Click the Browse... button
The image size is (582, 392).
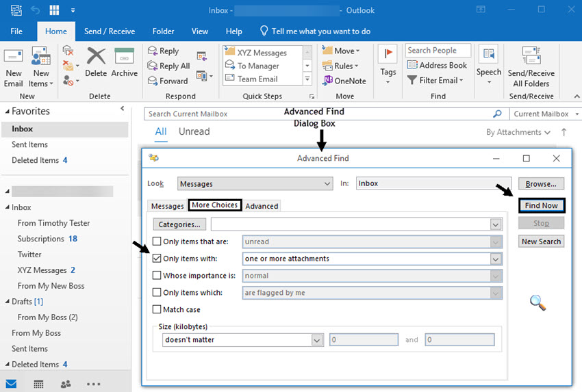541,184
